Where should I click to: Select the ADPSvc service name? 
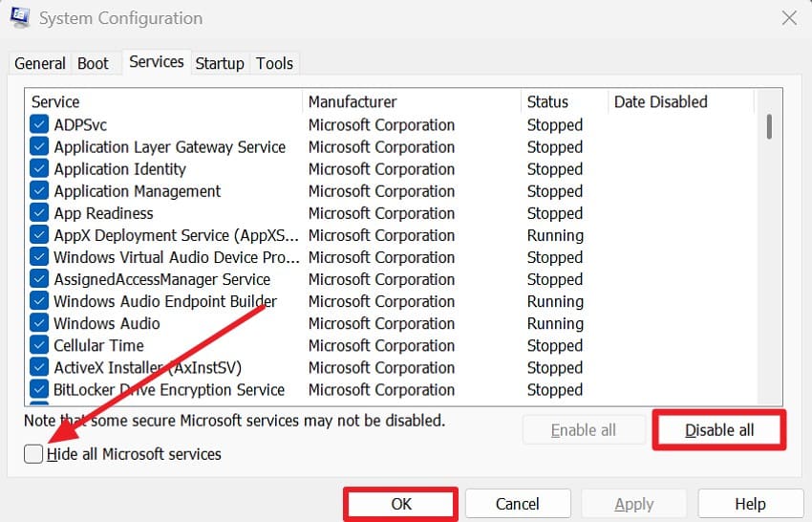(x=80, y=125)
